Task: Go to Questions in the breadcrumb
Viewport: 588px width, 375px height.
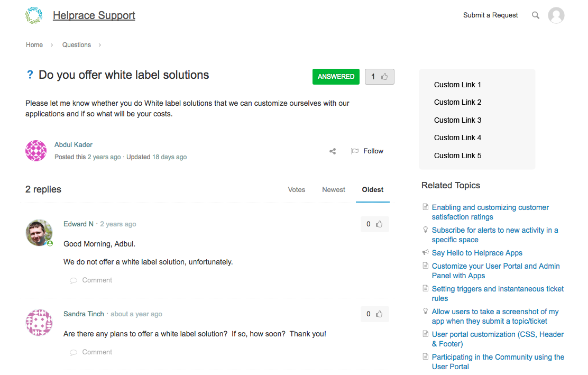Action: (x=77, y=45)
